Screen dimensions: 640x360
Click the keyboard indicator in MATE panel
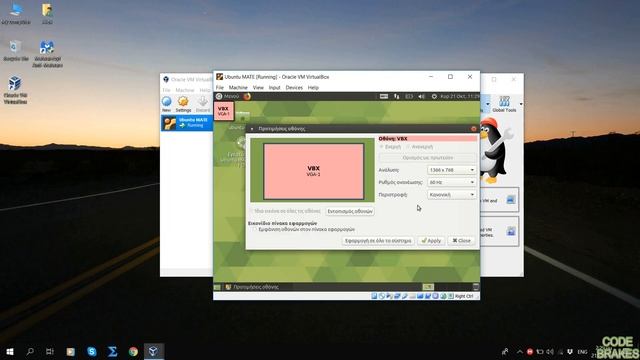click(x=384, y=96)
